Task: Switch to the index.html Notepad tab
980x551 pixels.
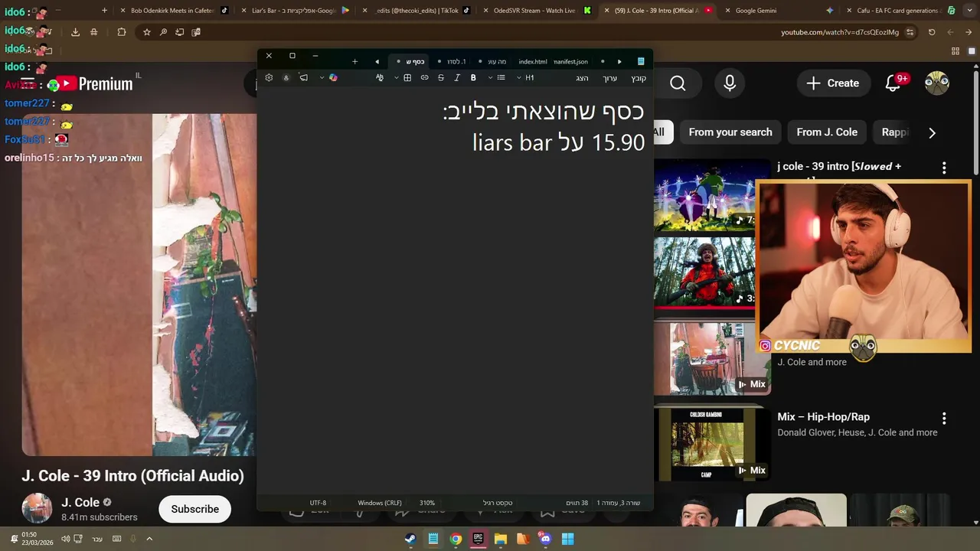Action: [x=533, y=61]
